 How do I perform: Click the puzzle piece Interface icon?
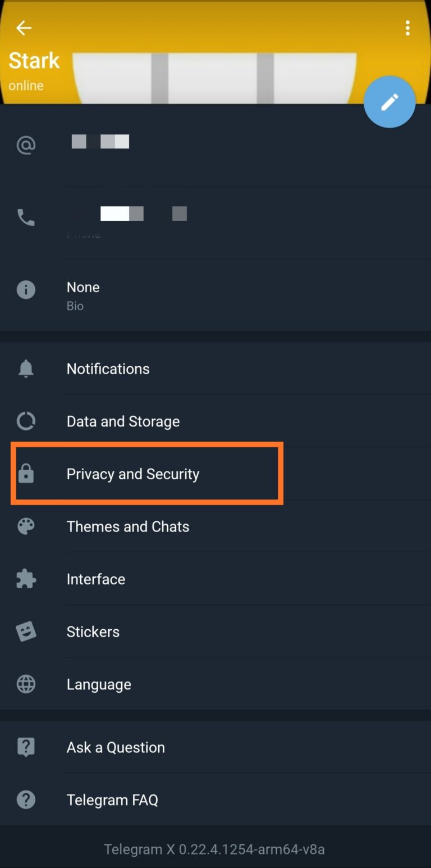coord(26,579)
